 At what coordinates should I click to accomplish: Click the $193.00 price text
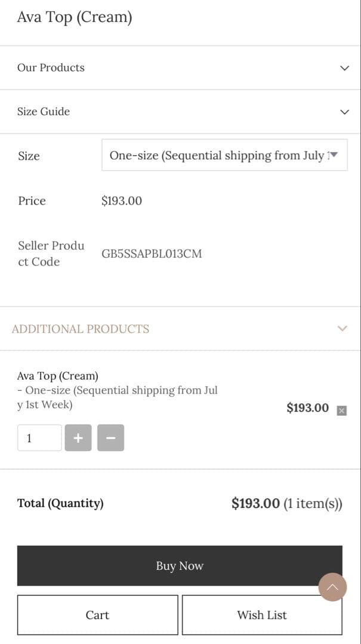click(x=121, y=201)
